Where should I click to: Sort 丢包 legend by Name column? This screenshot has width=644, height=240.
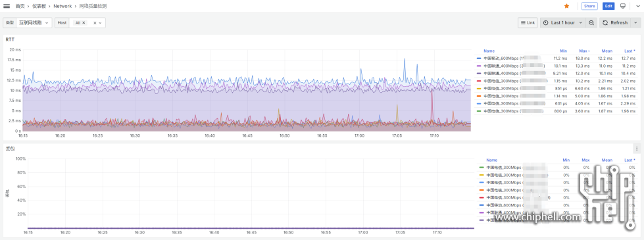[491, 160]
